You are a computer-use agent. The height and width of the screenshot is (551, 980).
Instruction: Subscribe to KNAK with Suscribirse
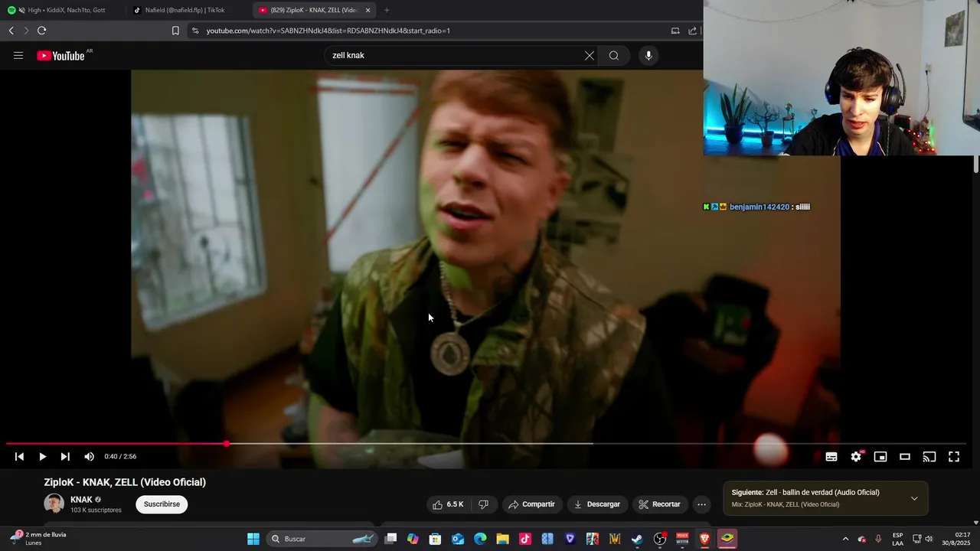162,504
